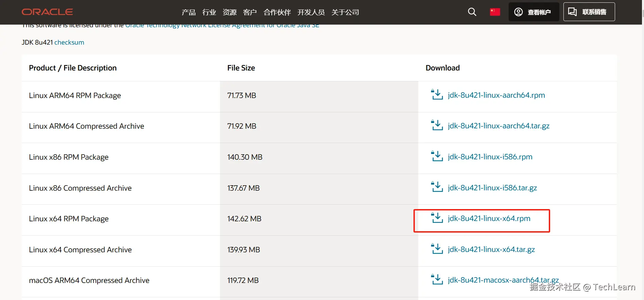Click download icon for linux-i586.tar.gz

coord(437,187)
